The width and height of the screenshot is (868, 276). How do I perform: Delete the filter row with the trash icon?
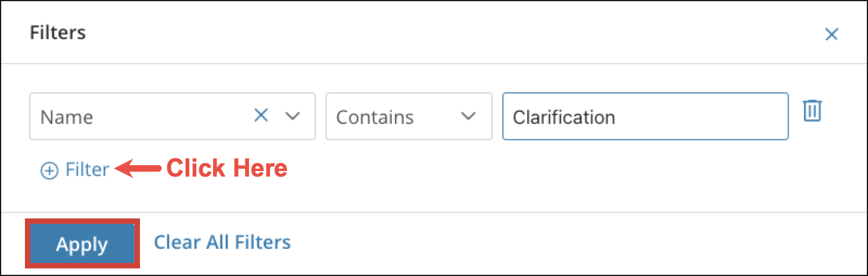(812, 110)
